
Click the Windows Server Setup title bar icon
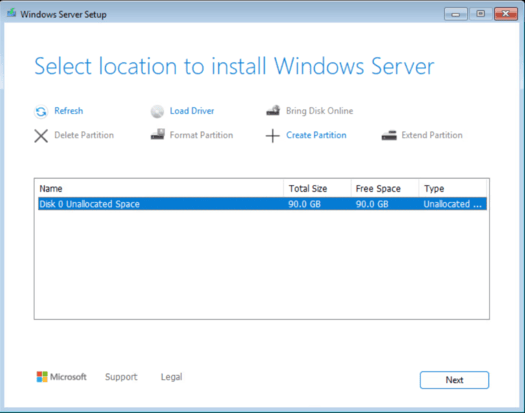(x=12, y=13)
